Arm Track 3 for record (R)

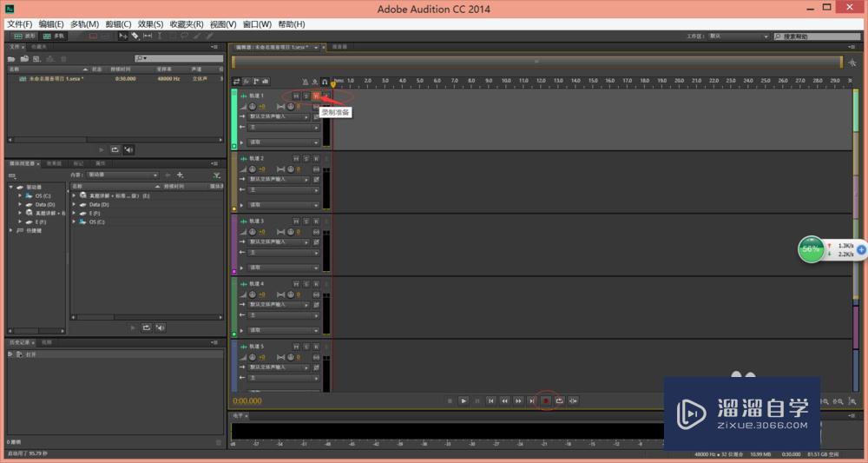(316, 222)
